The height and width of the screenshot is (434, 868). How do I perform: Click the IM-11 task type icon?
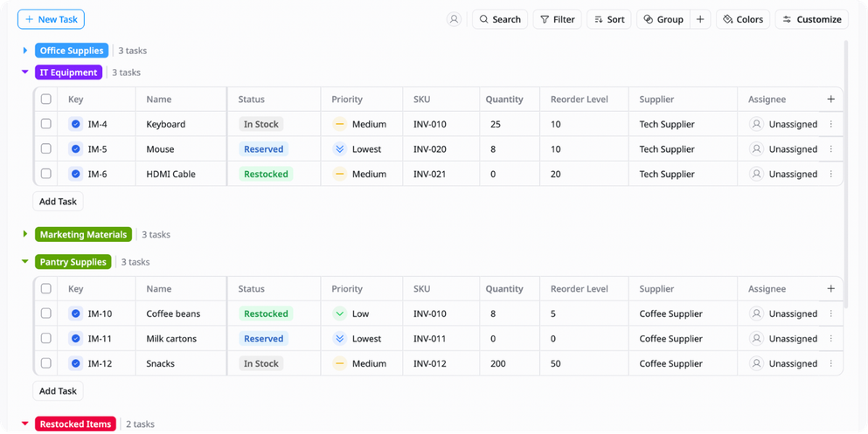[76, 338]
